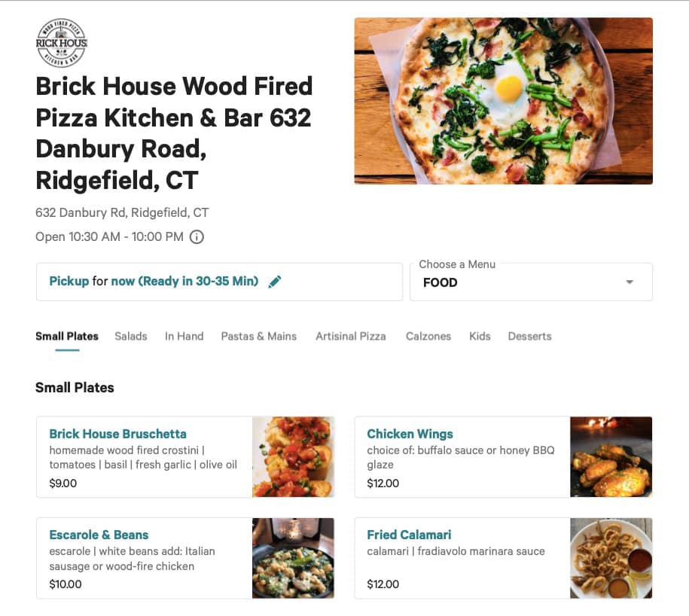Click the fried calamari photo thumbnail
Image resolution: width=689 pixels, height=616 pixels.
[611, 558]
